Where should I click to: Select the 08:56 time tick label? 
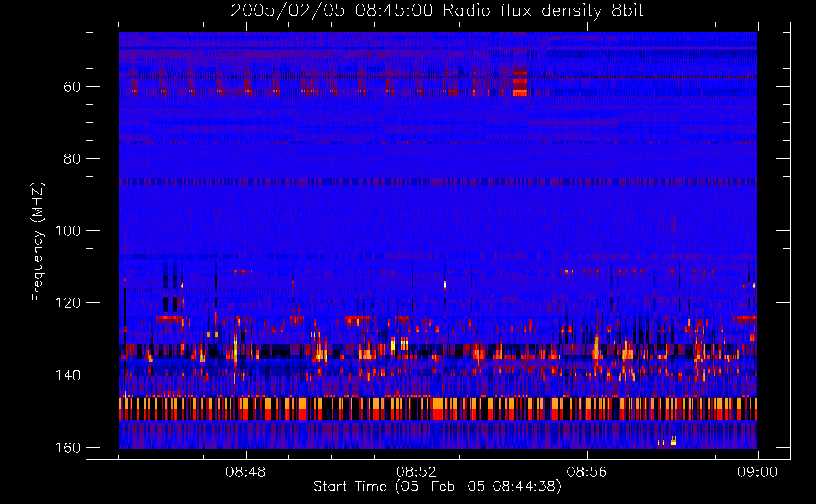(587, 472)
